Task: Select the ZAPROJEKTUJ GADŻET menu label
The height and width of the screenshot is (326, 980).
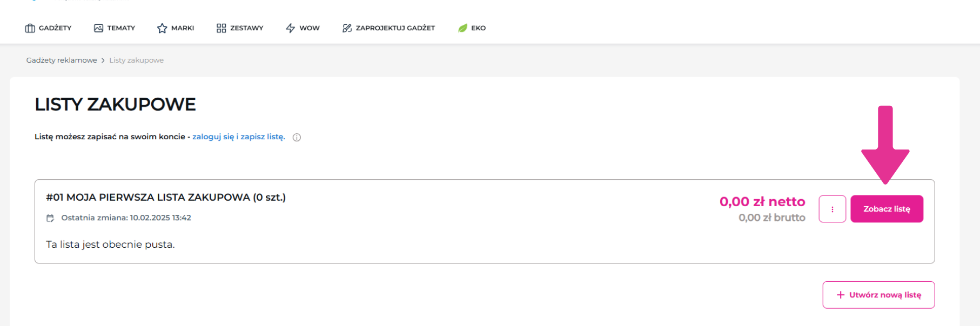Action: tap(395, 28)
